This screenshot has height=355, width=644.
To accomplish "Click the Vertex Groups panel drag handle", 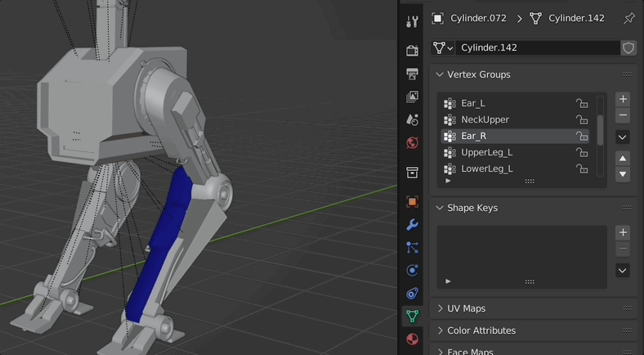I will (627, 74).
